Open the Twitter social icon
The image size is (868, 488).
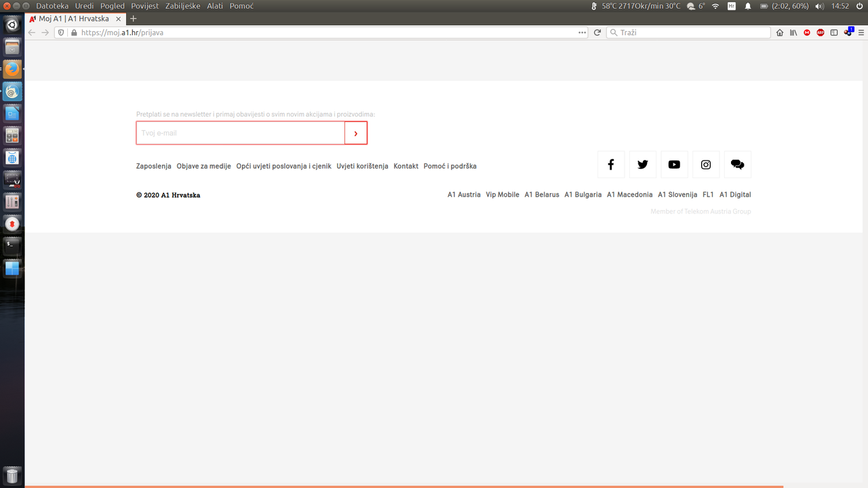click(643, 165)
